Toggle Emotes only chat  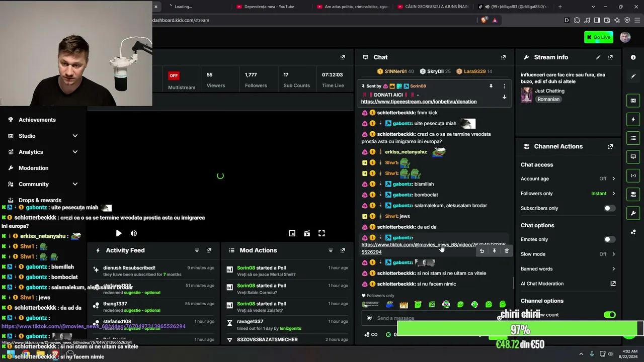(609, 239)
